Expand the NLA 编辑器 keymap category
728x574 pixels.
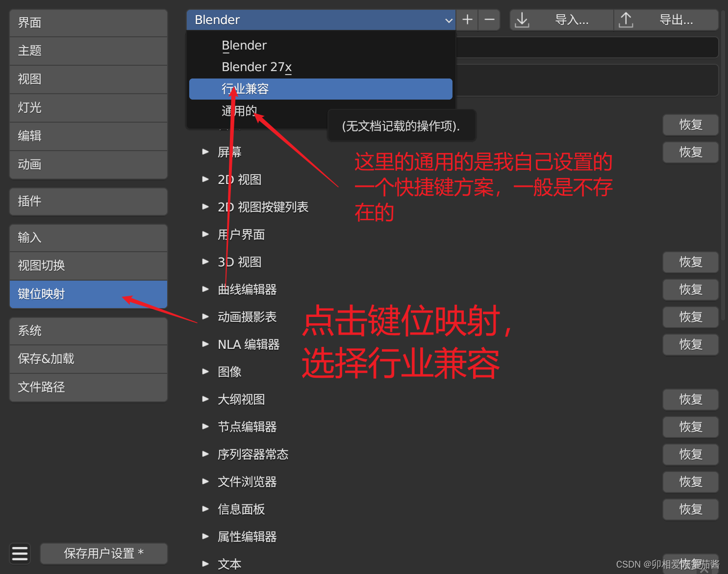(206, 344)
